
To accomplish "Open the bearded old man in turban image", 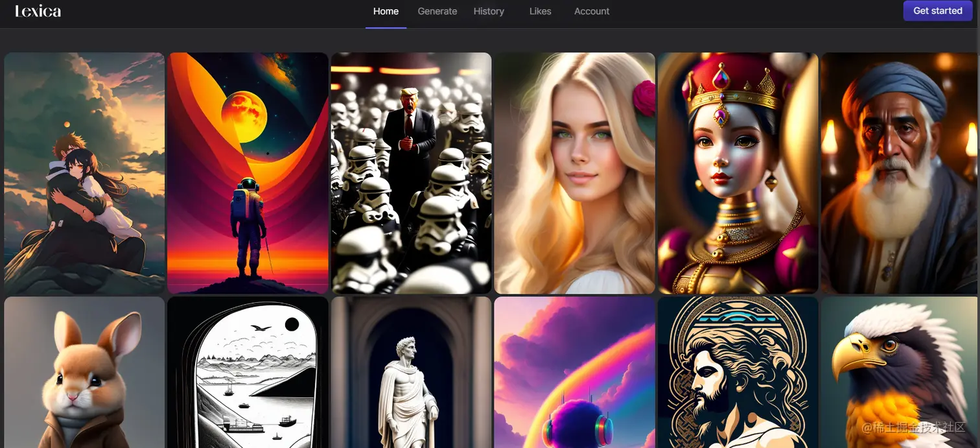I will [900, 173].
